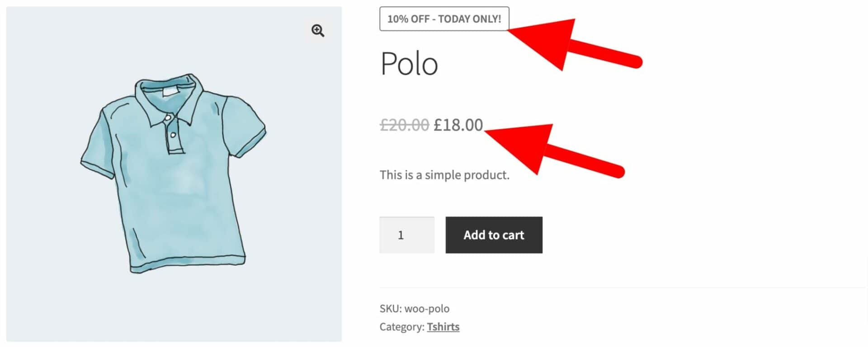
Task: Click the red arrow pointing at discount badge
Action: point(575,44)
